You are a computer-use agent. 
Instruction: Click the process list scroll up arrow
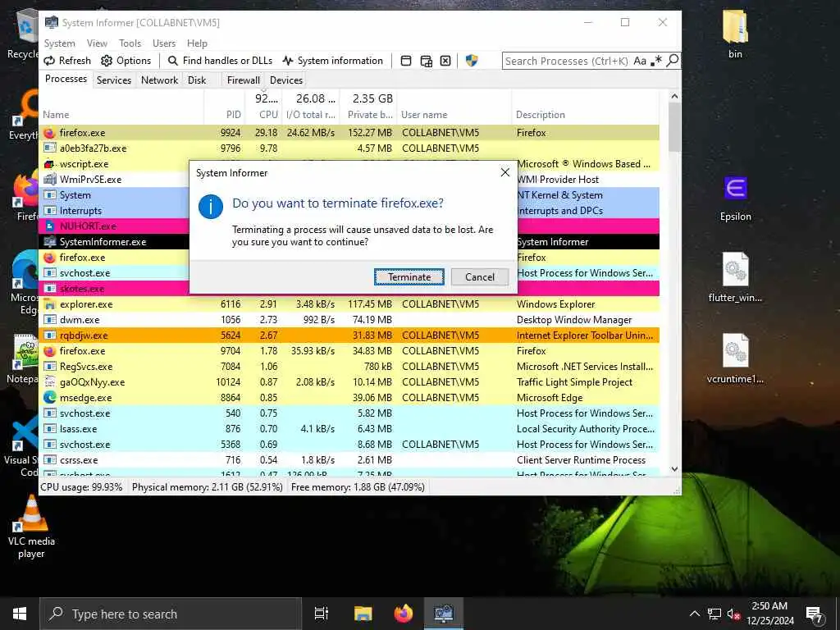tap(674, 97)
